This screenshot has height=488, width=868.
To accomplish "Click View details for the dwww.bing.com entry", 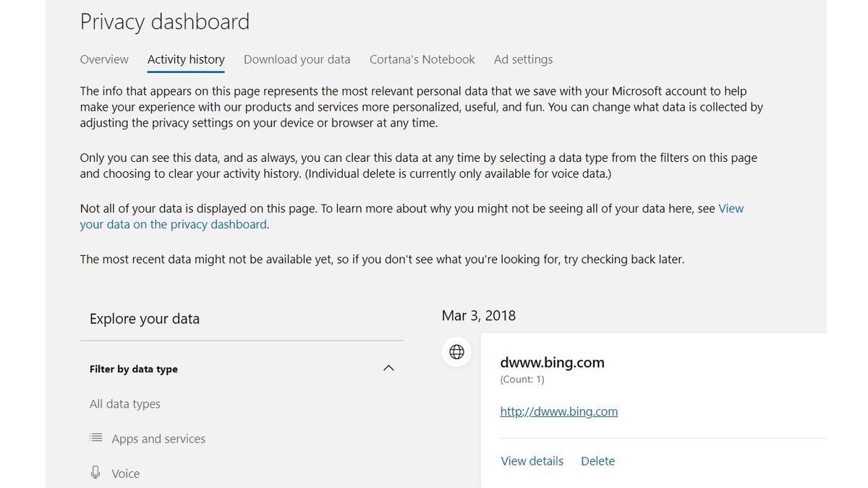I will (532, 461).
